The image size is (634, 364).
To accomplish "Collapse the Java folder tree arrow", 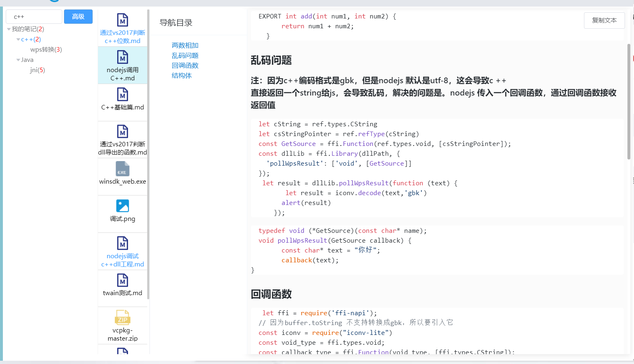I will coord(18,60).
